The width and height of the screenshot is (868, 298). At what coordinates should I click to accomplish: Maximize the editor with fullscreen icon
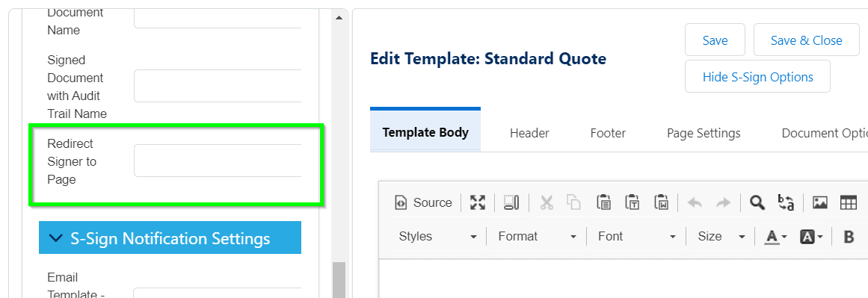(x=477, y=203)
